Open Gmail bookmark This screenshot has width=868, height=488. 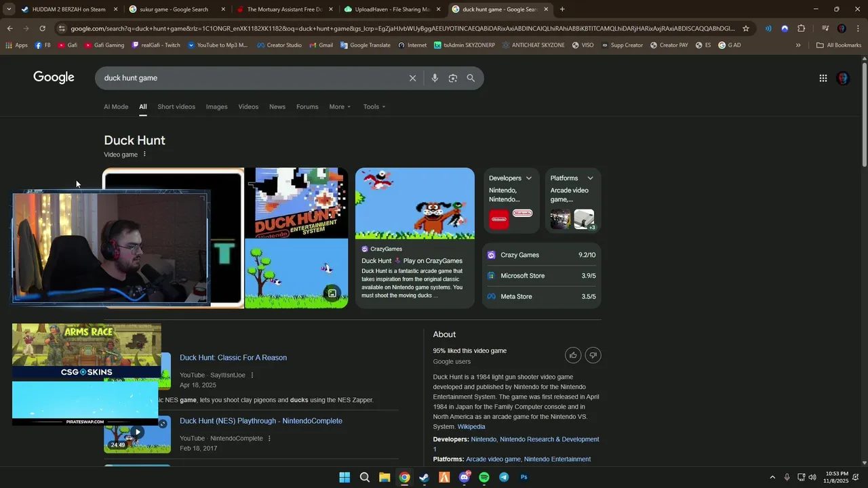[321, 45]
